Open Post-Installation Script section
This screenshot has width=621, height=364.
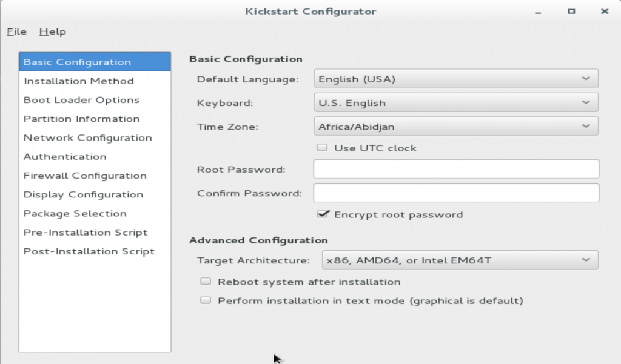(x=95, y=251)
